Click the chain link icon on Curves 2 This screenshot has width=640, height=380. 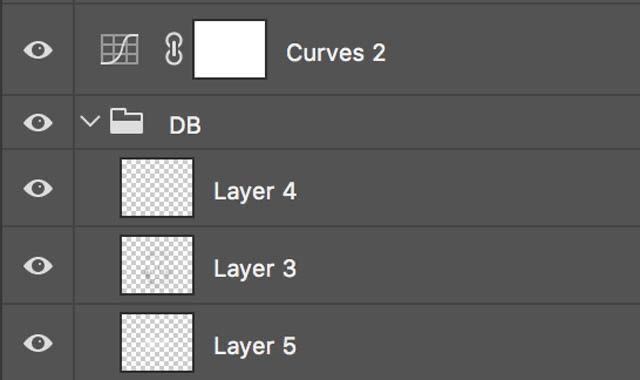click(174, 49)
